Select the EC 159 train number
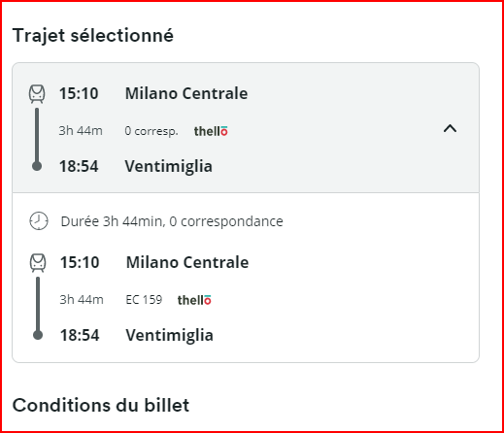504x433 pixels. click(x=144, y=300)
